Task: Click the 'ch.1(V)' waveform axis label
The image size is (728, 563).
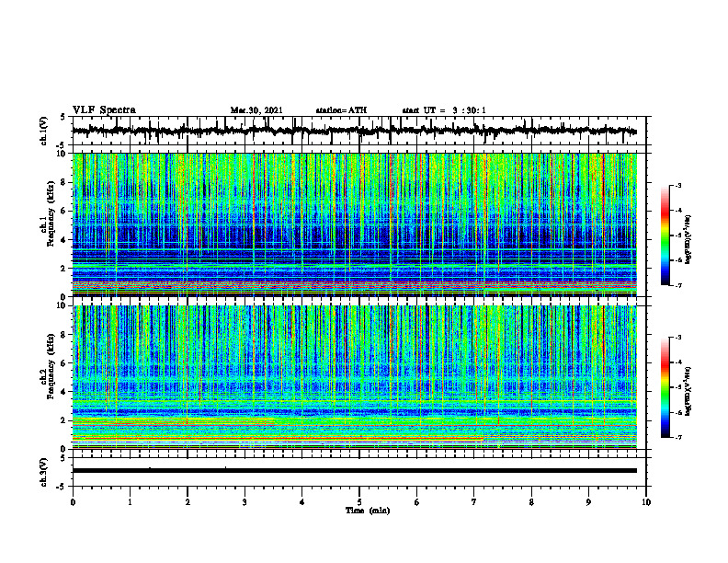Action: pos(44,131)
